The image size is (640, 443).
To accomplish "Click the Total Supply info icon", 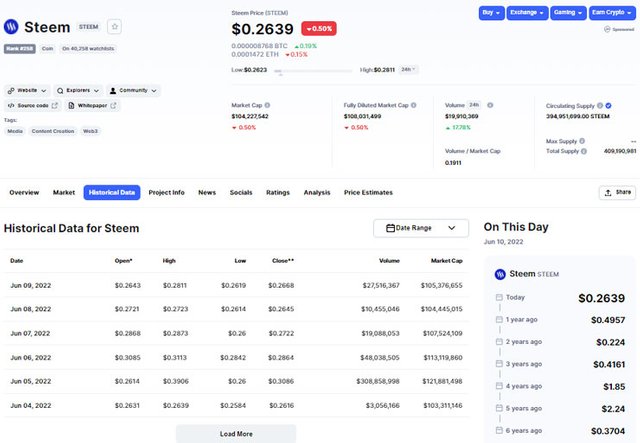I will coord(584,151).
